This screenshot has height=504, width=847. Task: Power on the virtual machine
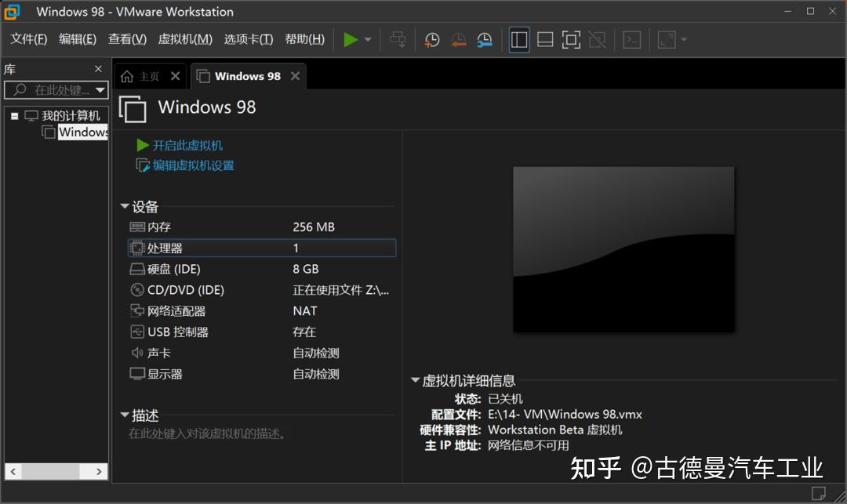[x=351, y=39]
